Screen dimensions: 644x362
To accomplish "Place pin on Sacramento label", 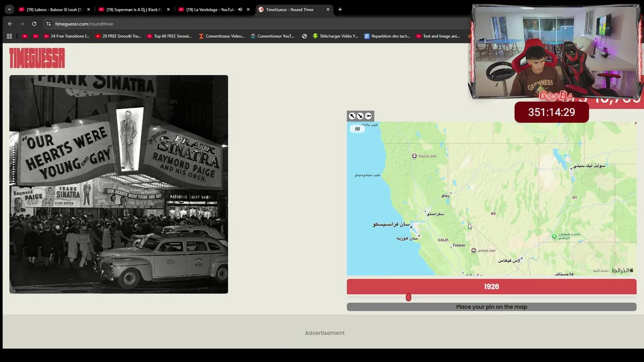I will (x=435, y=214).
